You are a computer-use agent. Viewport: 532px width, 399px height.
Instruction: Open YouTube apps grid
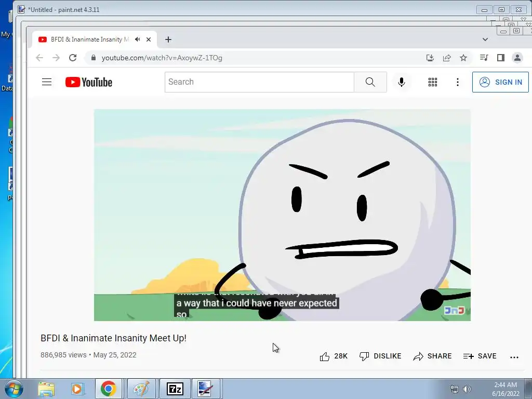coord(433,82)
